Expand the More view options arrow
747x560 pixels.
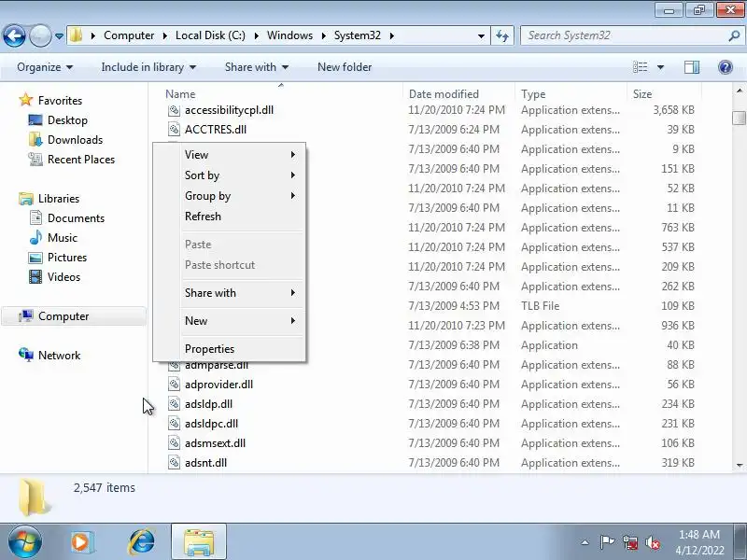pos(661,67)
